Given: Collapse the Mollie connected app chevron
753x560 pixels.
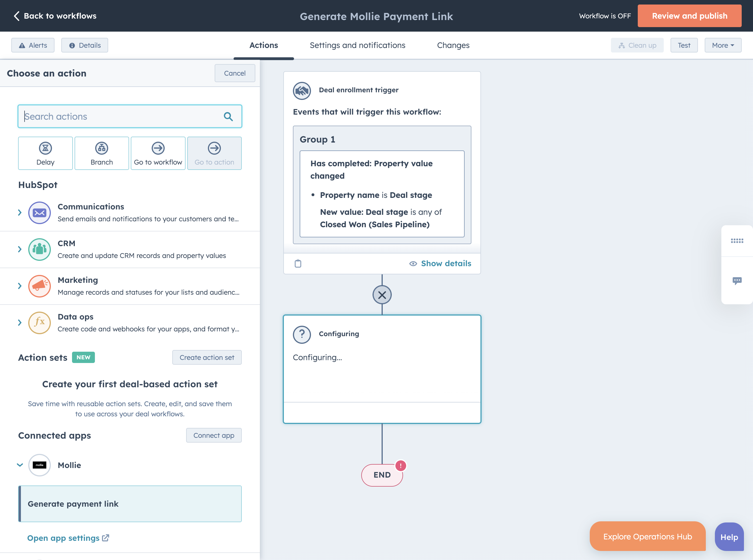Looking at the screenshot, I should [20, 465].
